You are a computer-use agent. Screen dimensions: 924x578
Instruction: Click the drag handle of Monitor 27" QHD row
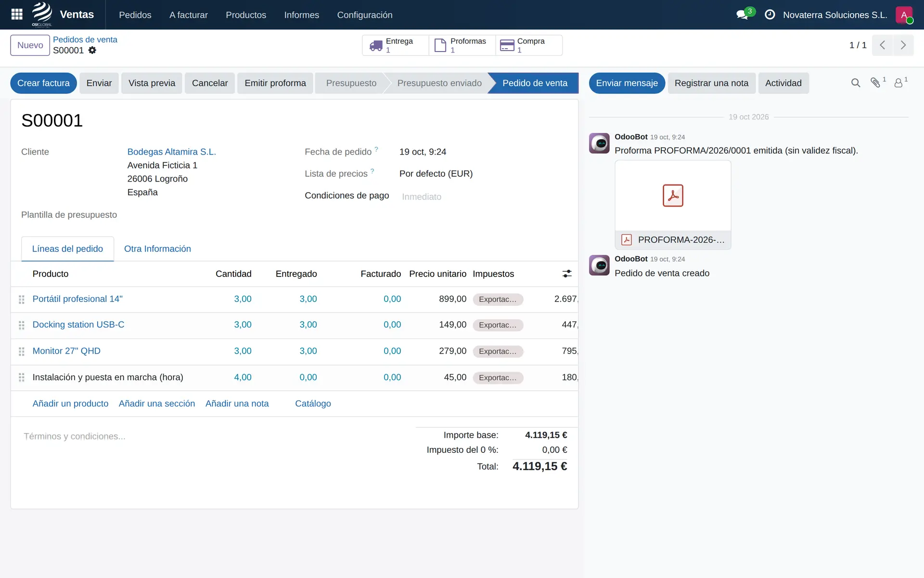pyautogui.click(x=22, y=352)
